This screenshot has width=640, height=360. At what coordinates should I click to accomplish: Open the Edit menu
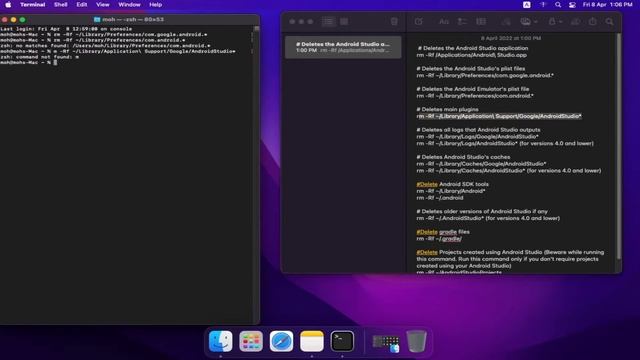pos(82,5)
